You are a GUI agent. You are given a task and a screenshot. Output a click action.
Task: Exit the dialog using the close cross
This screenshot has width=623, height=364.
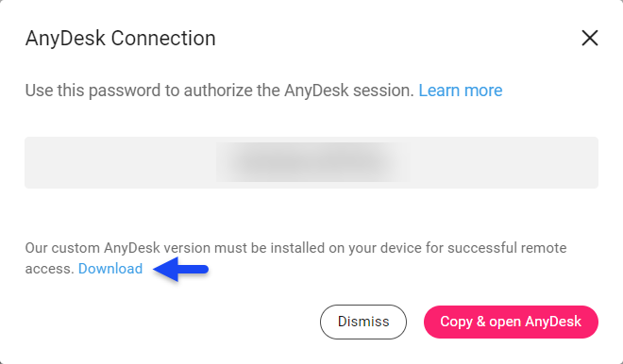click(x=590, y=38)
